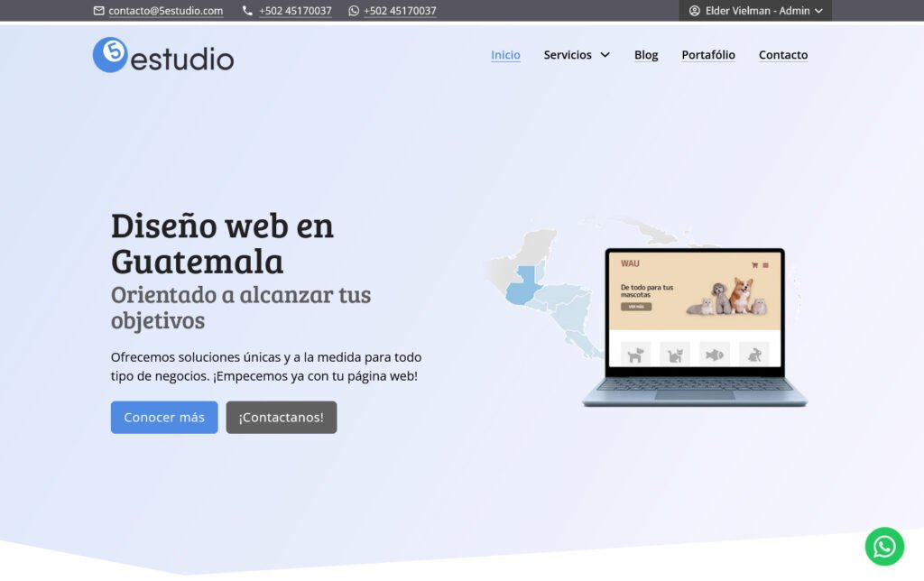Go to the Inicio menu item
924x581 pixels.
505,55
